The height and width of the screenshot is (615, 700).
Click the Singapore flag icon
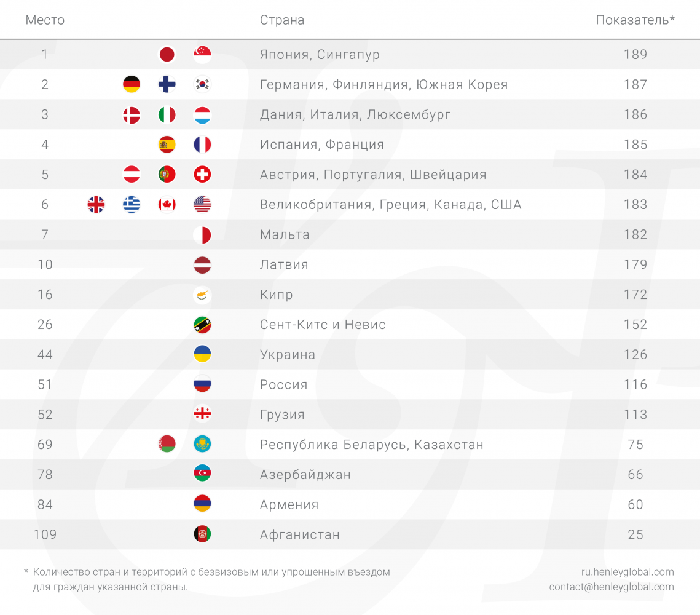[202, 54]
